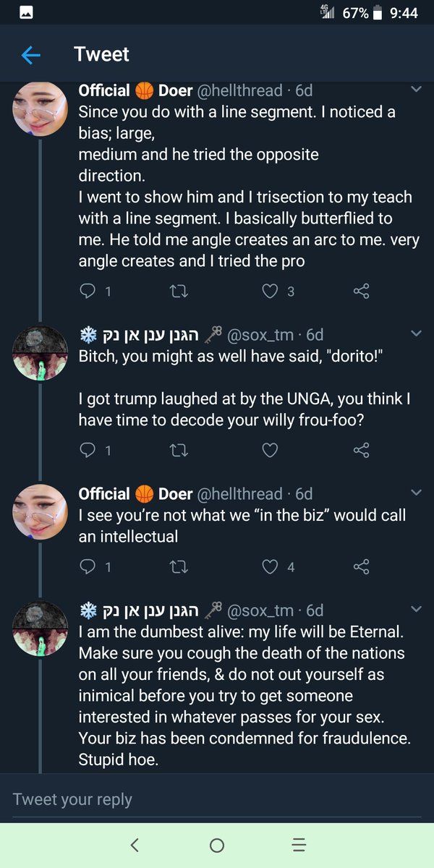Image resolution: width=434 pixels, height=868 pixels.
Task: Share the "dorito!" tweet
Action: pyautogui.click(x=361, y=450)
